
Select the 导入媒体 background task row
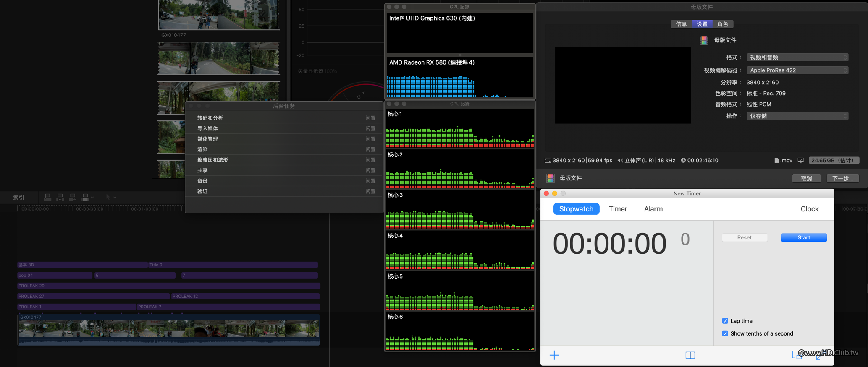click(x=284, y=128)
